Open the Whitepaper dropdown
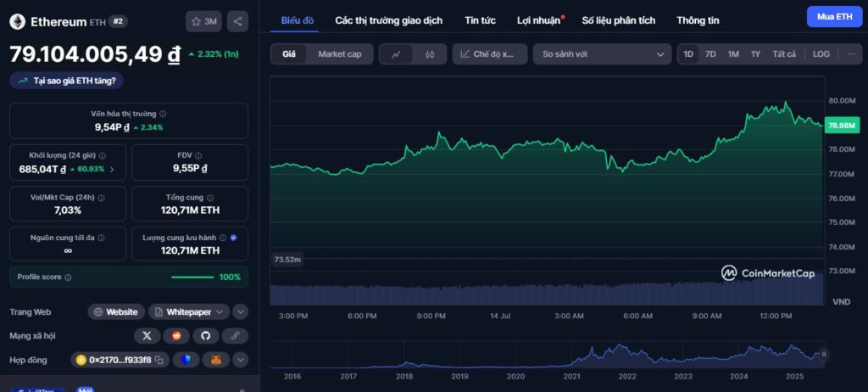 [189, 311]
